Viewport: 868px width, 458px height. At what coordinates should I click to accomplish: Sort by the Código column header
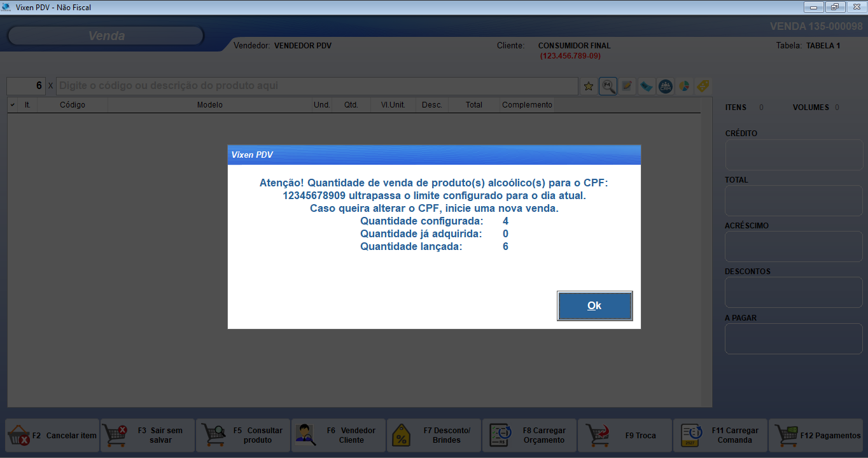(x=73, y=105)
